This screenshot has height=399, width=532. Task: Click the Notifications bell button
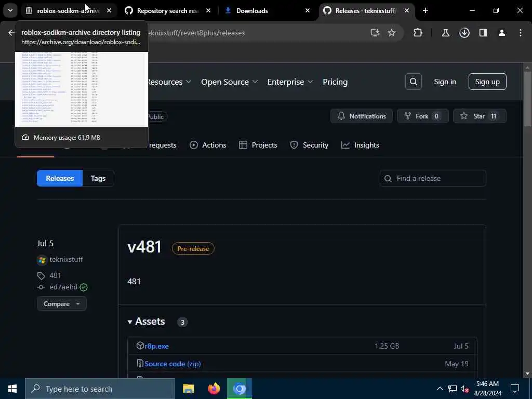point(362,116)
